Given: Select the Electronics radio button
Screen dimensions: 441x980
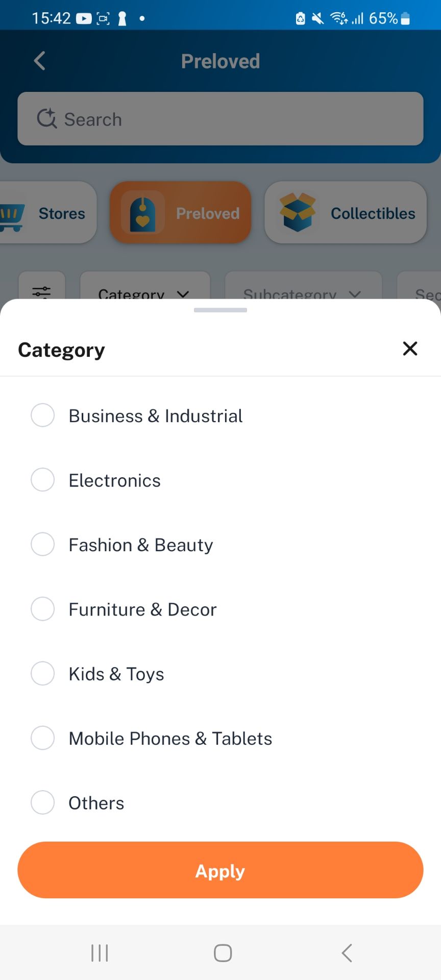Looking at the screenshot, I should (43, 480).
